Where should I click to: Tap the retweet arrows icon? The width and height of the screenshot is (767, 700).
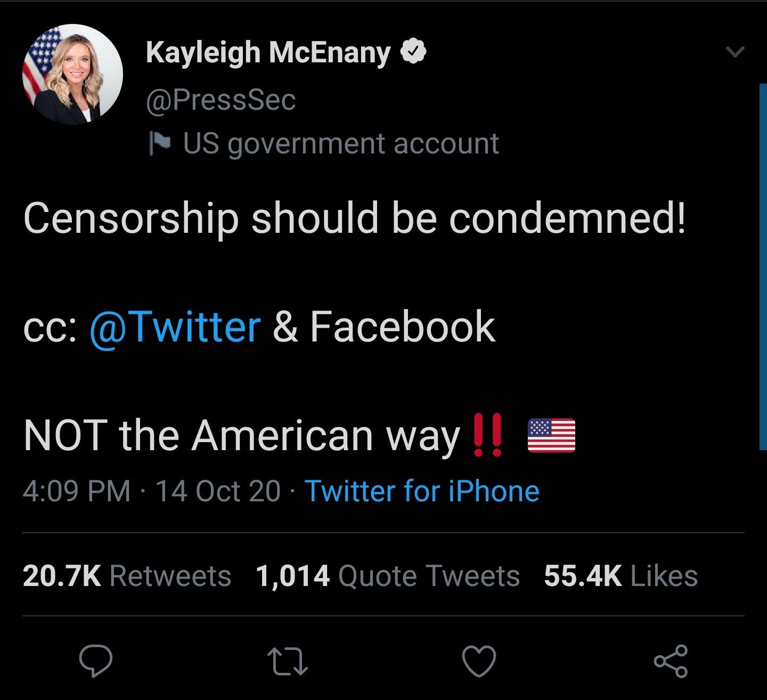(x=288, y=662)
